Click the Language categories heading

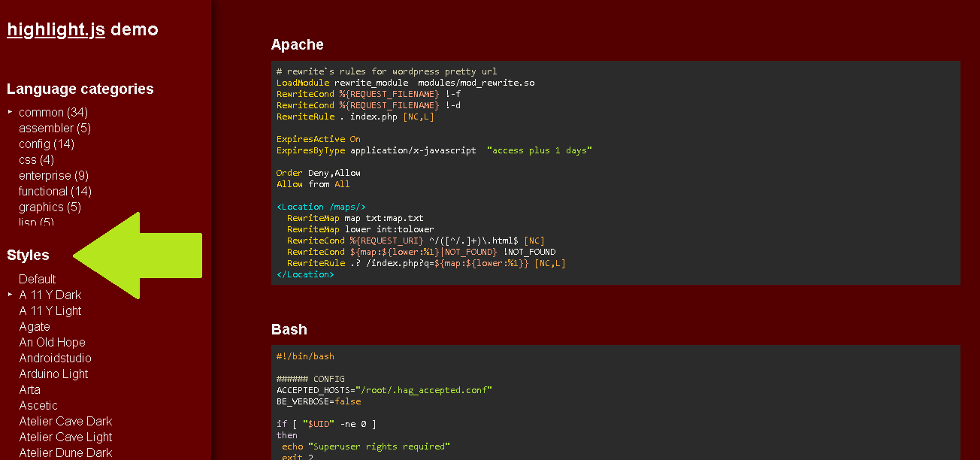(80, 89)
